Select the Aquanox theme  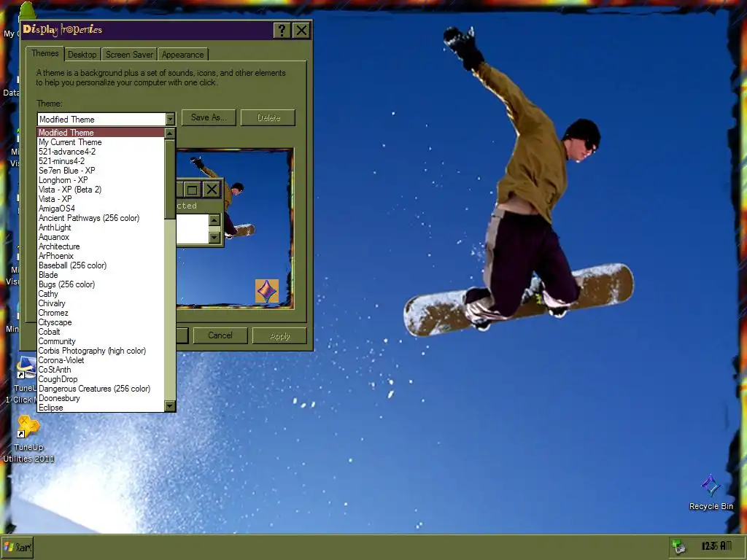[101, 237]
